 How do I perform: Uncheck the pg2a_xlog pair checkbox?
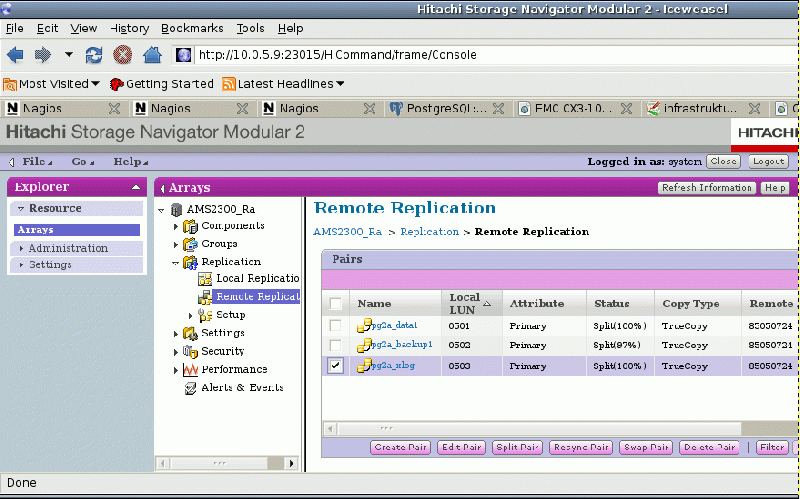pos(336,365)
